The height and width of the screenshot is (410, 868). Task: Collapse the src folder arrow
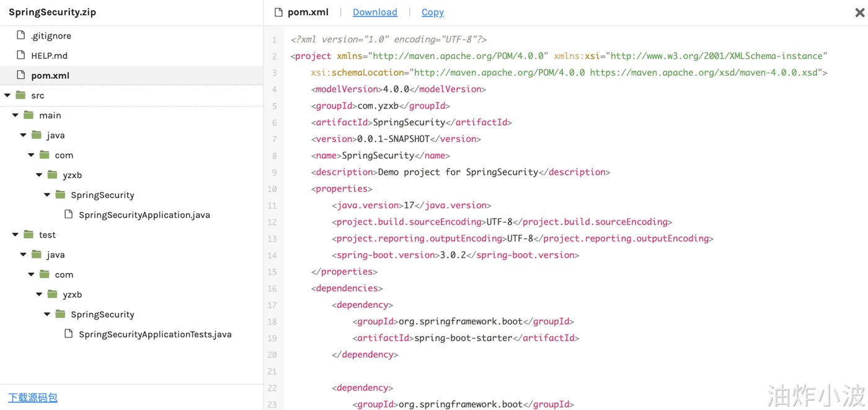point(7,96)
